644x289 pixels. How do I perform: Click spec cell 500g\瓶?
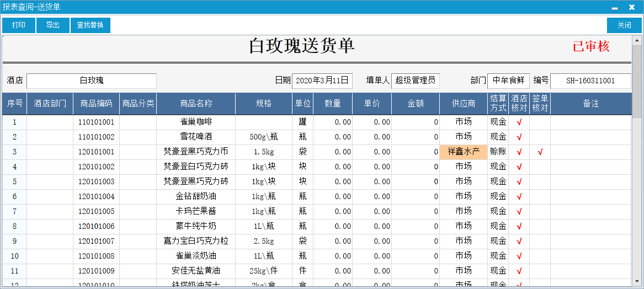[x=264, y=137]
